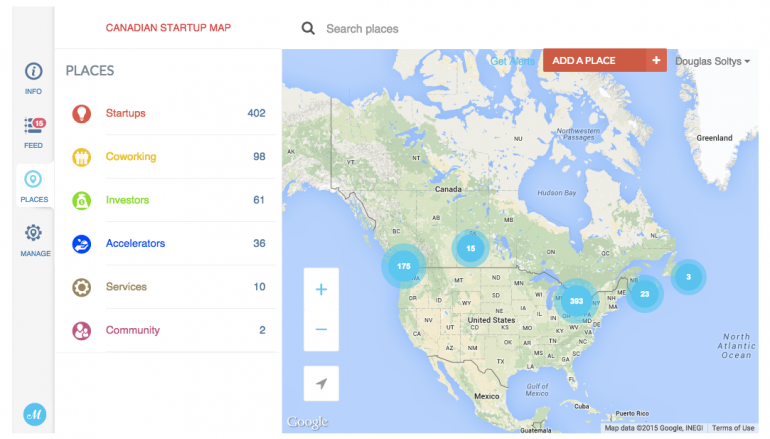Image resolution: width=770 pixels, height=439 pixels.
Task: Click the Mexico map label
Action: point(487,396)
